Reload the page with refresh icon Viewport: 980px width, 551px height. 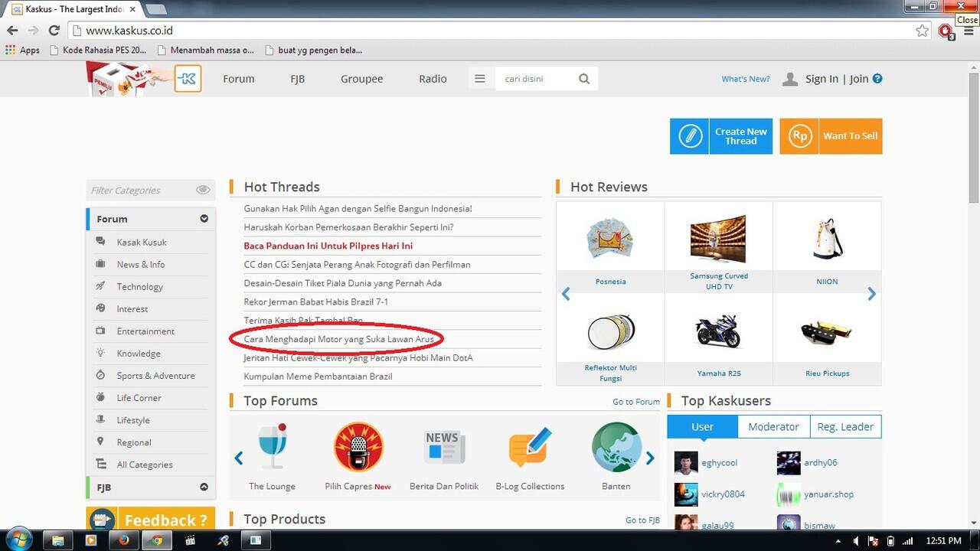[54, 31]
